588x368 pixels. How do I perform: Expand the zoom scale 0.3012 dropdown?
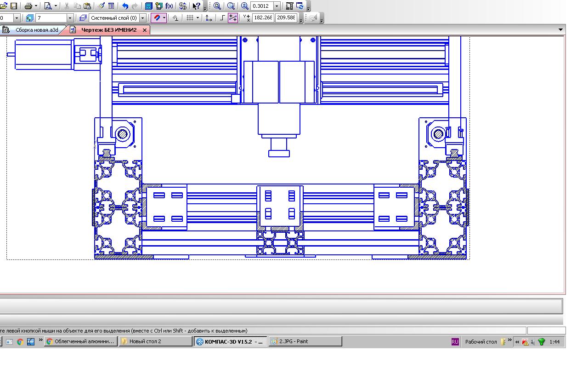pyautogui.click(x=277, y=6)
